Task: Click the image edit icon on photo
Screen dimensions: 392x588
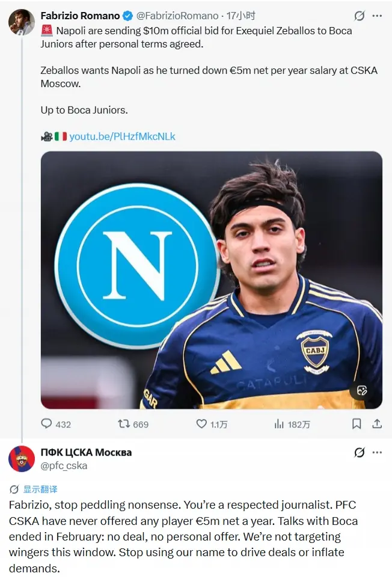Action: 362,391
